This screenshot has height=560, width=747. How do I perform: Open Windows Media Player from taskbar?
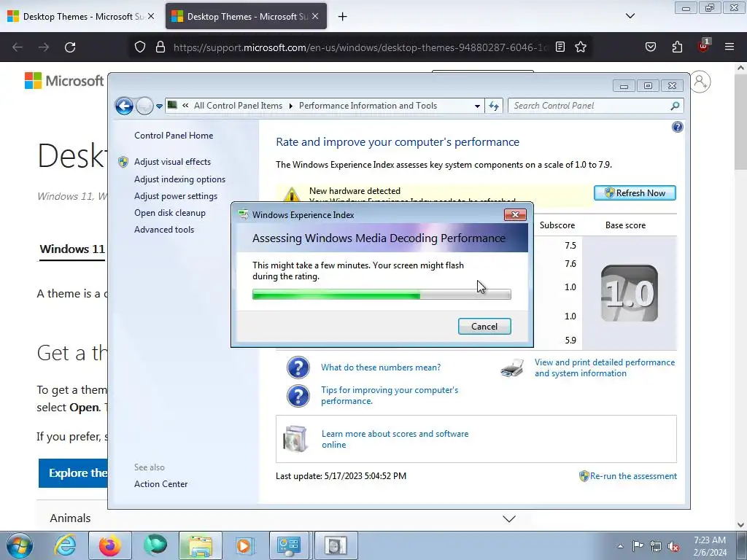point(244,545)
